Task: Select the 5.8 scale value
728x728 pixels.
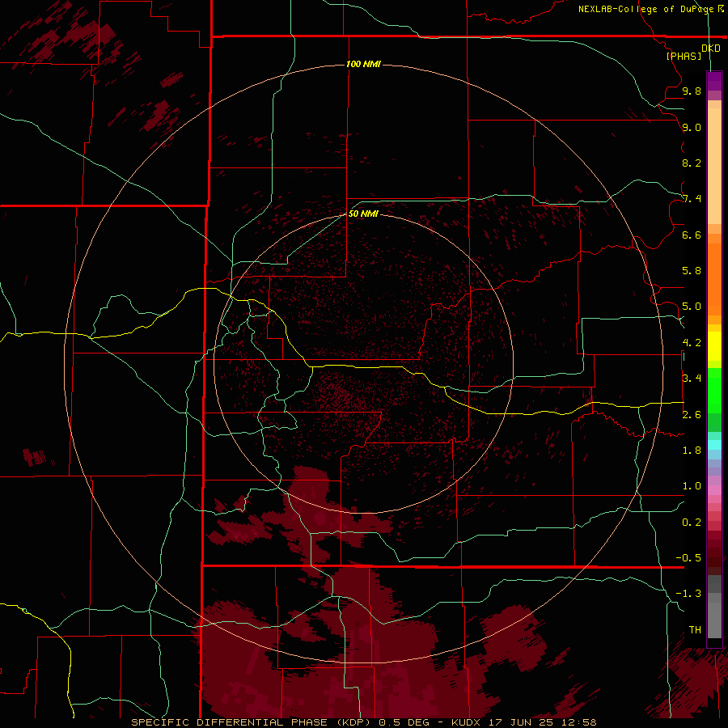Action: (x=692, y=270)
